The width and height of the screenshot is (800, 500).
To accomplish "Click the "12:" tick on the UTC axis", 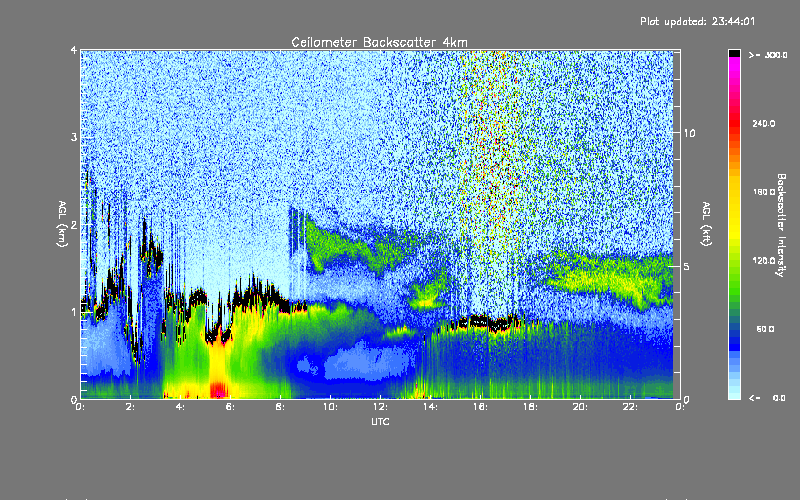I will pyautogui.click(x=380, y=407).
